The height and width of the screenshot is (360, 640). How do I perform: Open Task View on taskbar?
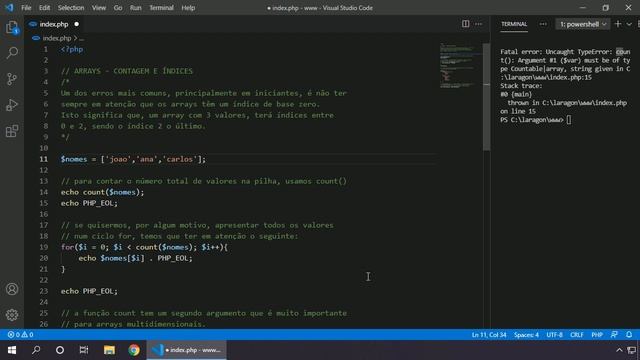coord(84,350)
